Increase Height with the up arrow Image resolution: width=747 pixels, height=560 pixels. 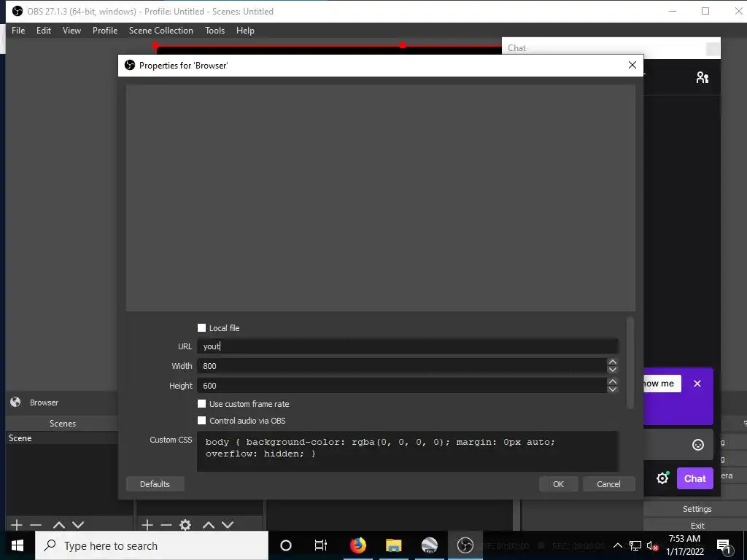point(613,381)
